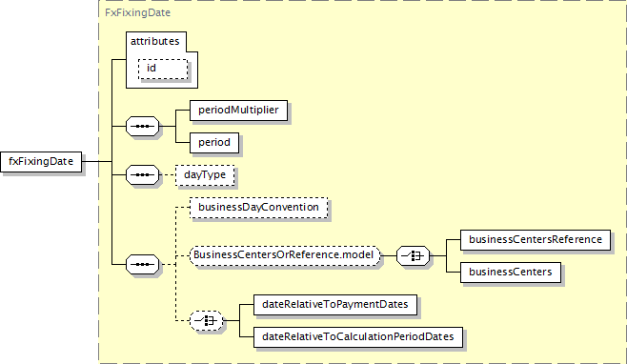Select the businessDayConvention element
The image size is (627, 364).
259,208
